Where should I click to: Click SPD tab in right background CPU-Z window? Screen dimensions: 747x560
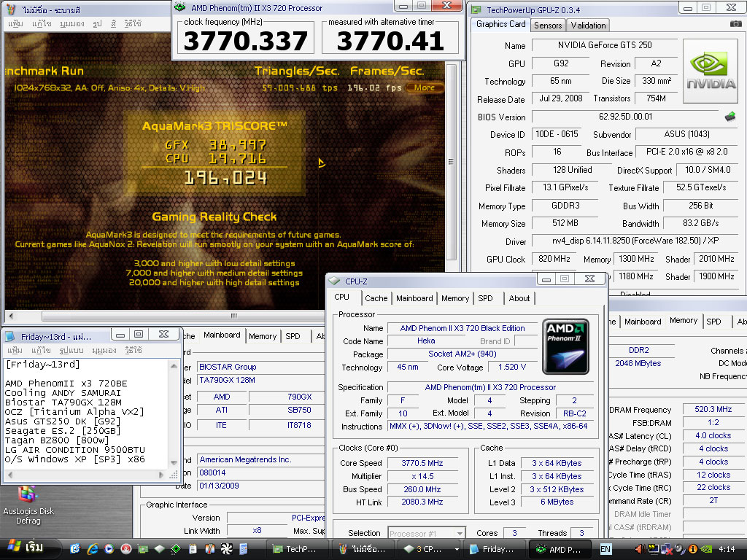713,322
